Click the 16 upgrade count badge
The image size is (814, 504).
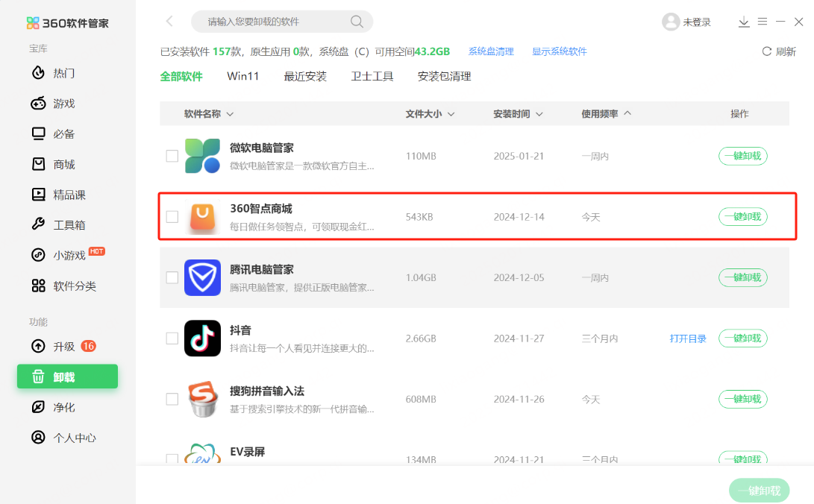click(x=89, y=346)
